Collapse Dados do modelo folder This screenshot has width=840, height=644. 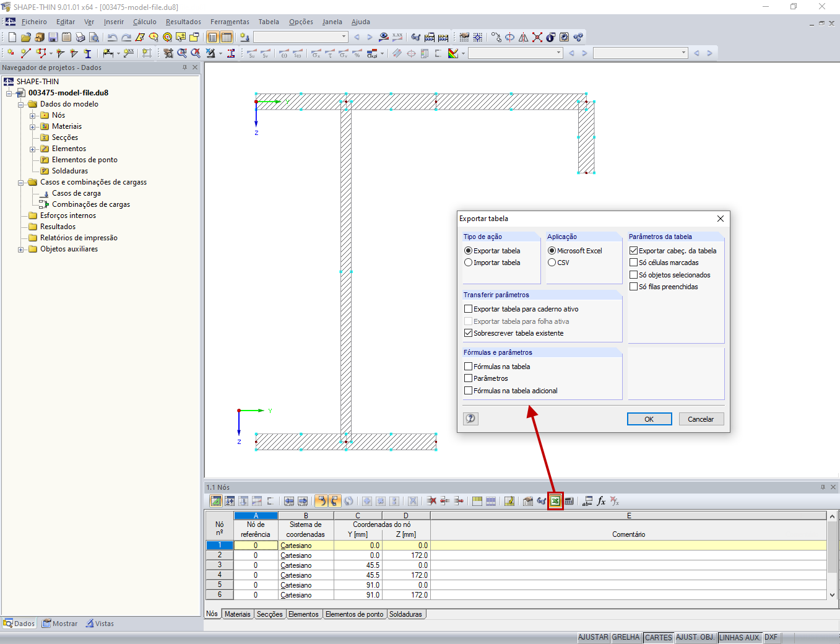[x=21, y=104]
